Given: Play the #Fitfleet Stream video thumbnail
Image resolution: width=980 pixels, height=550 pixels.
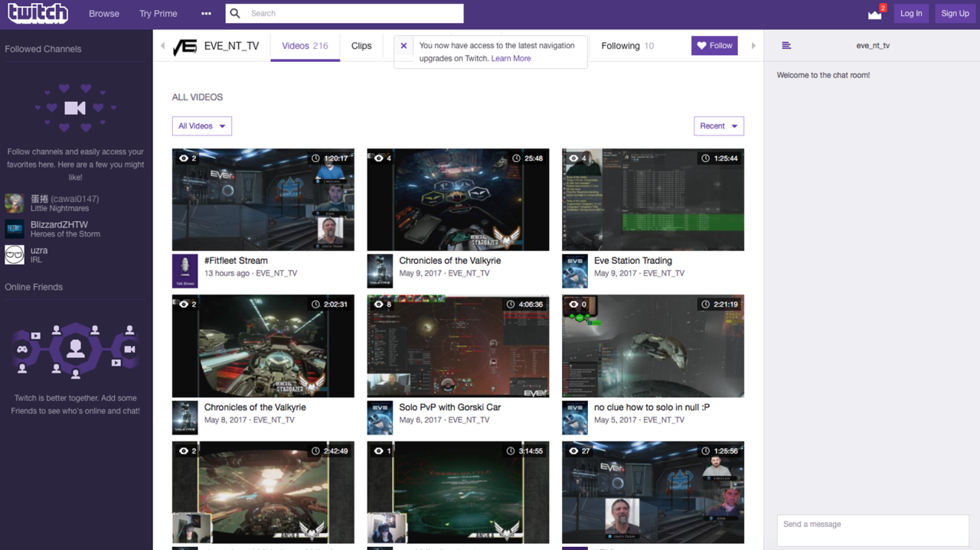Looking at the screenshot, I should (263, 200).
